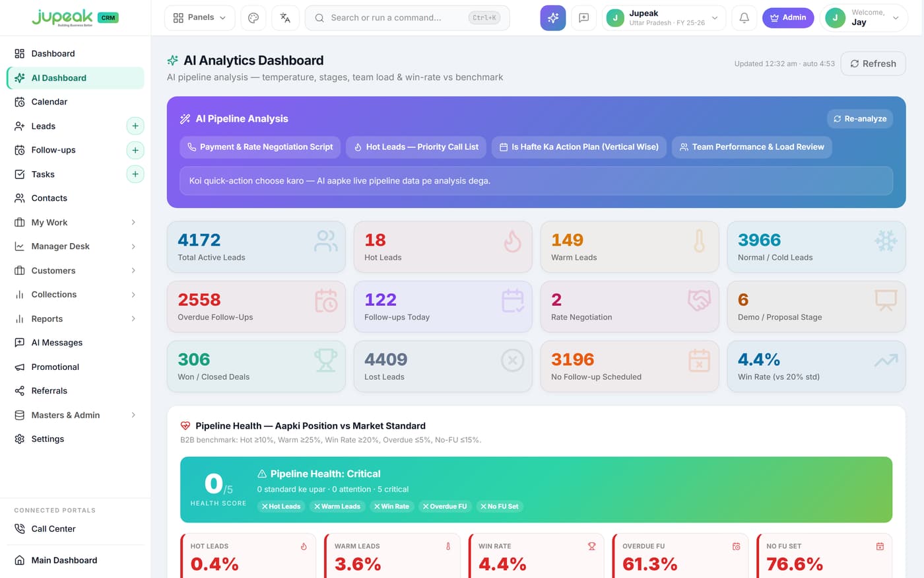Open the purple AI sparkle assistant button

(x=553, y=18)
